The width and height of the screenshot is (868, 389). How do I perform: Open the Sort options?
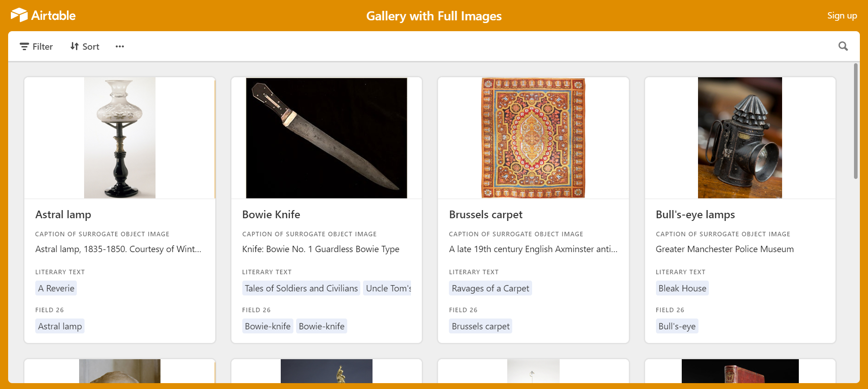coord(85,47)
